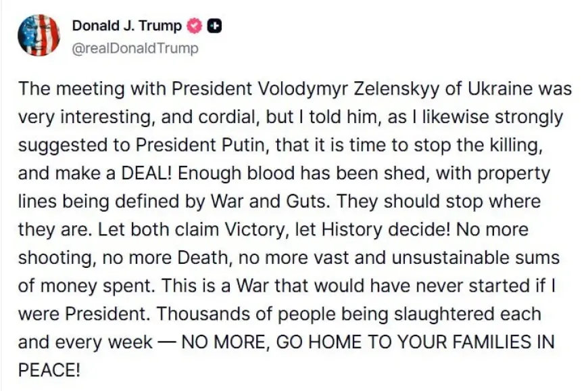Click the @realDonaldTrump handle
Viewport: 588px width, 391px height.
pos(134,48)
